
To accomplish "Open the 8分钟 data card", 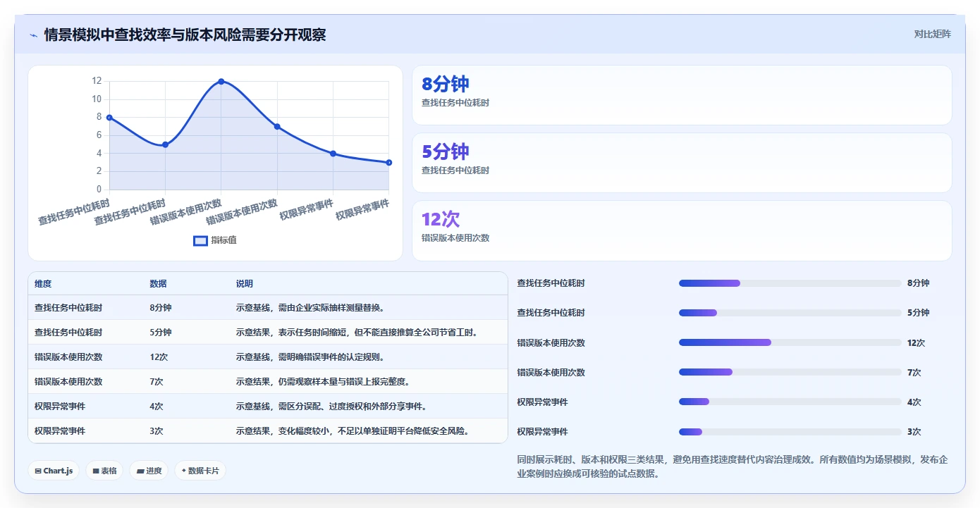I will click(x=682, y=95).
